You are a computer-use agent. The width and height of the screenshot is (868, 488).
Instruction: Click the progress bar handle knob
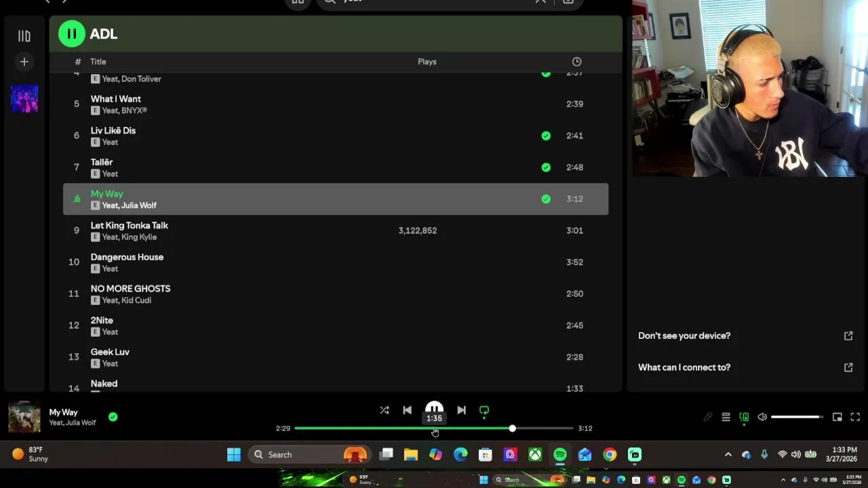coord(512,428)
